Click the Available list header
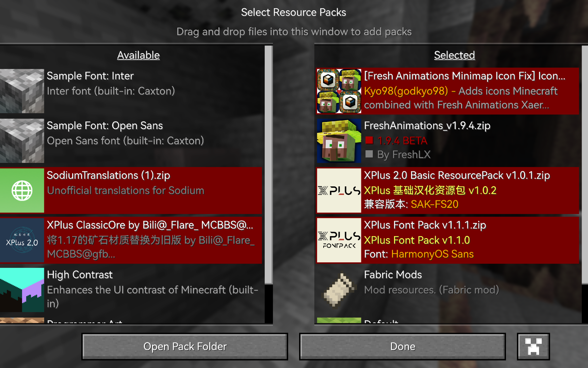This screenshot has width=588, height=368. point(138,55)
